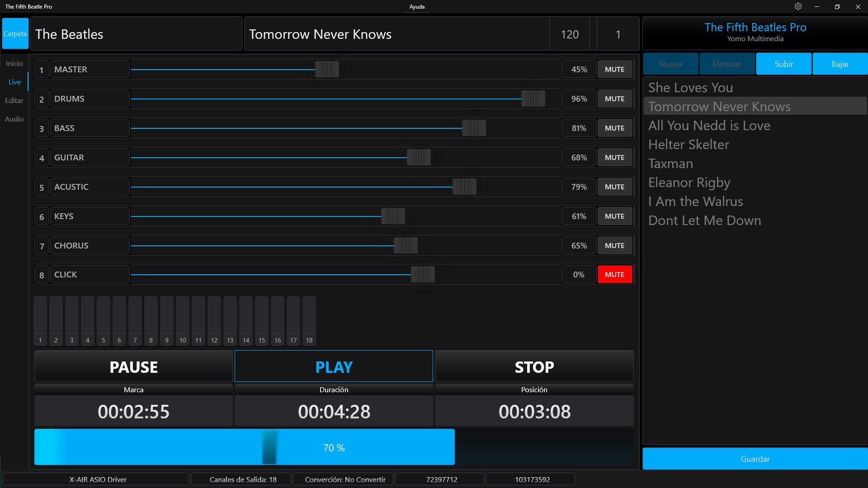Open the settings gear icon
868x488 pixels.
[798, 6]
